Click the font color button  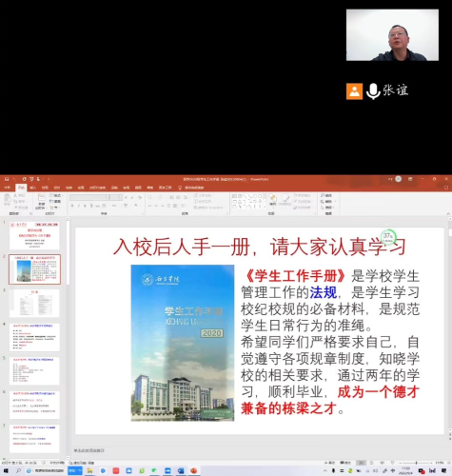[136, 206]
